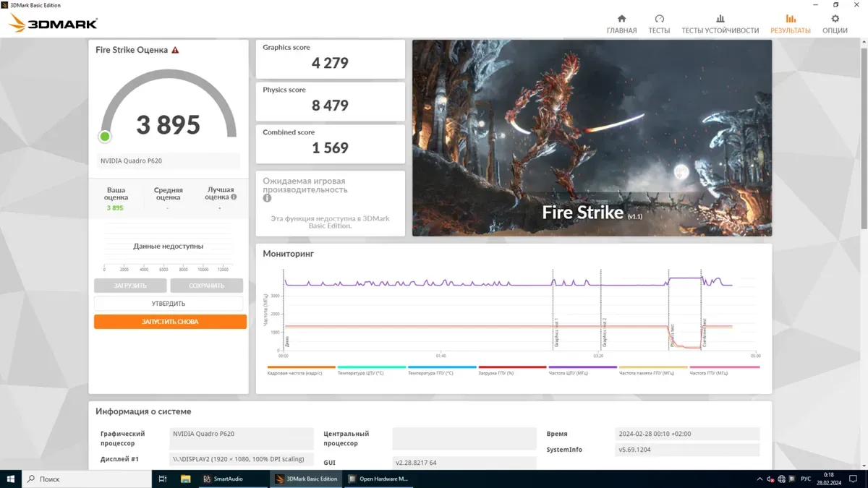Click the УТВЕРДИТЬ button

coord(169,304)
